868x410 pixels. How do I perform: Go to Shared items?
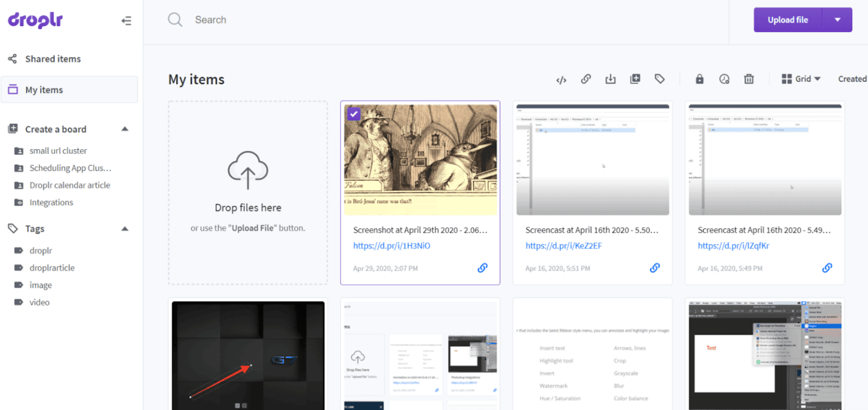tap(53, 59)
